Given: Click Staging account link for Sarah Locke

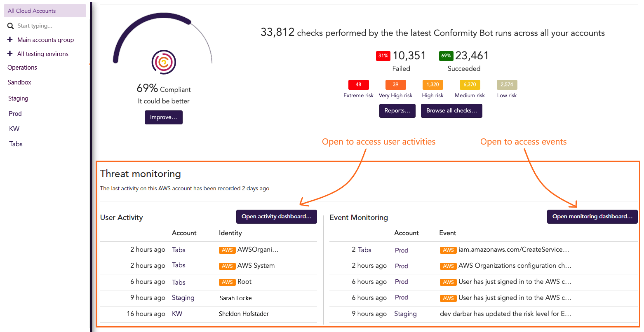Looking at the screenshot, I should [x=183, y=298].
